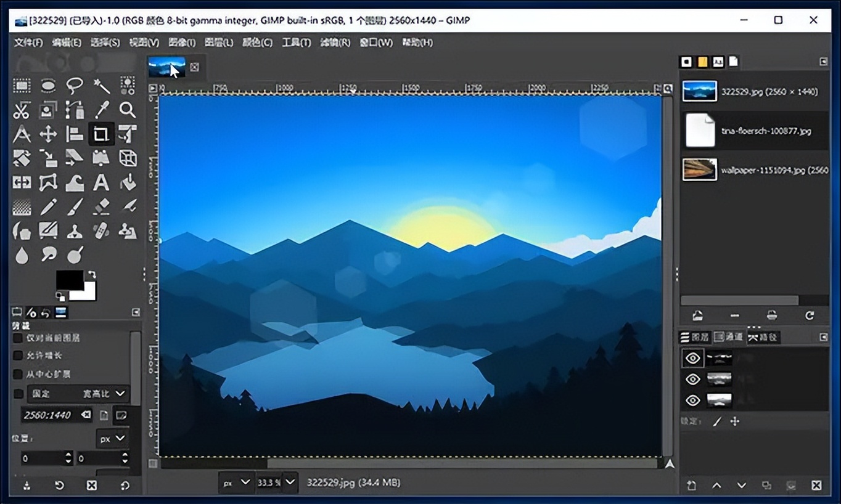The image size is (841, 504).
Task: Pick the Text tool
Action: pos(101,182)
